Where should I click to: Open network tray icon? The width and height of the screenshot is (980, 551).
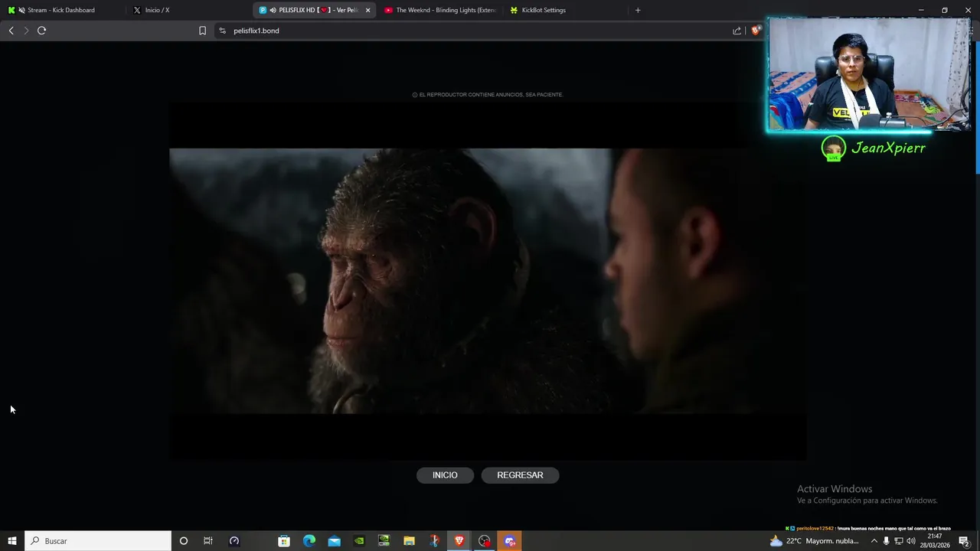[x=899, y=541]
